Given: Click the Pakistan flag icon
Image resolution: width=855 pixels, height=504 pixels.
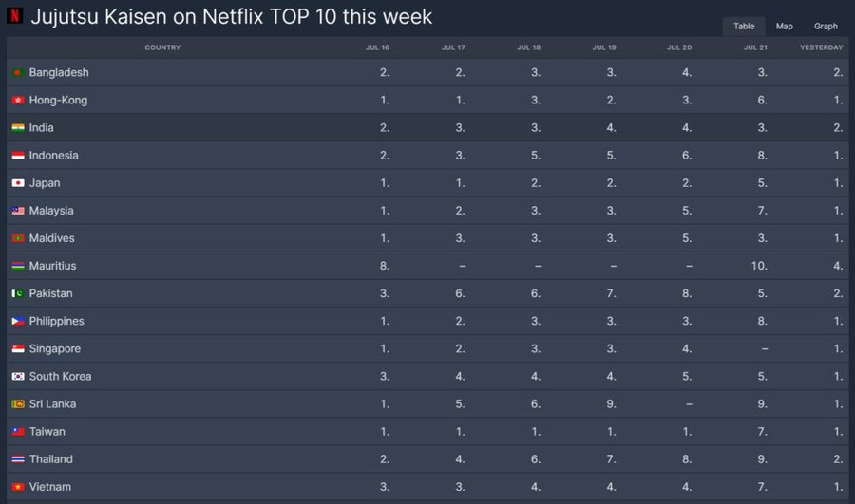Looking at the screenshot, I should click(17, 294).
